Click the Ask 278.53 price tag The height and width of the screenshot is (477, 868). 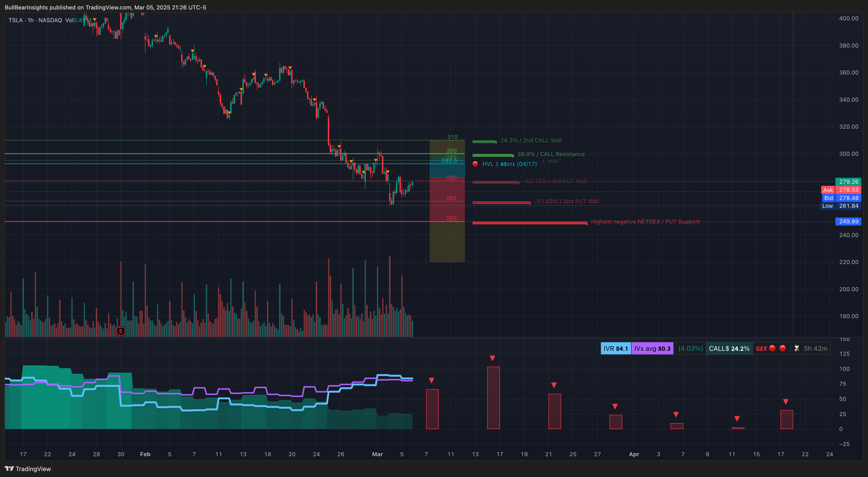coord(841,190)
